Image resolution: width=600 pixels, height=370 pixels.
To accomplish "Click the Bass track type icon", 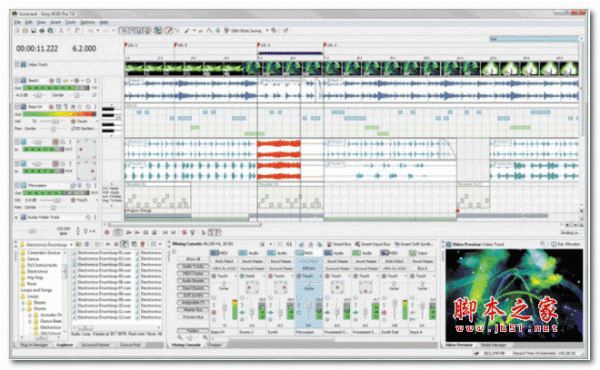I will pos(23,107).
